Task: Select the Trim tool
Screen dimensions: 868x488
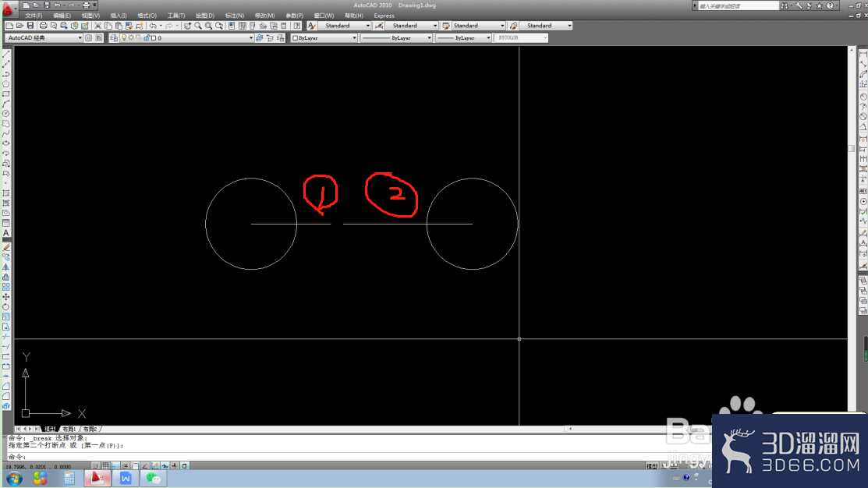Action: pyautogui.click(x=6, y=337)
